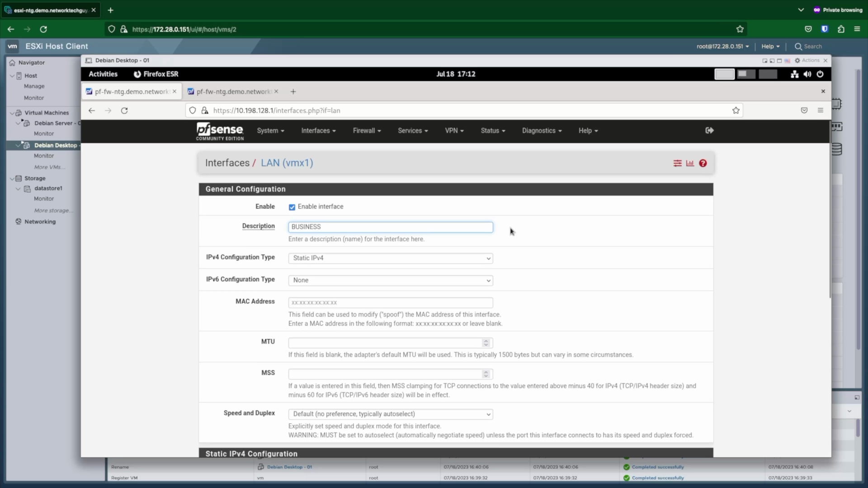868x488 pixels.
Task: Click the inner Firefox URL bar
Action: [x=464, y=111]
